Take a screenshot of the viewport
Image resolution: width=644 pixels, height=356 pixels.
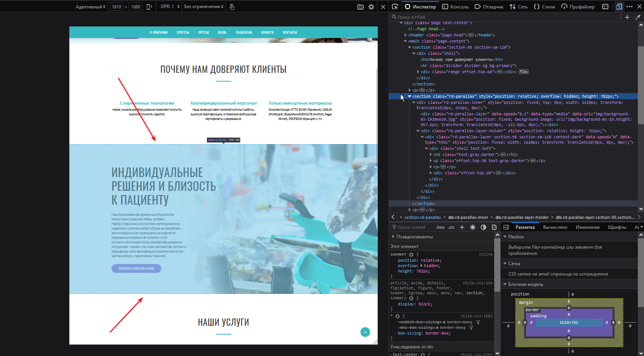pyautogui.click(x=361, y=7)
